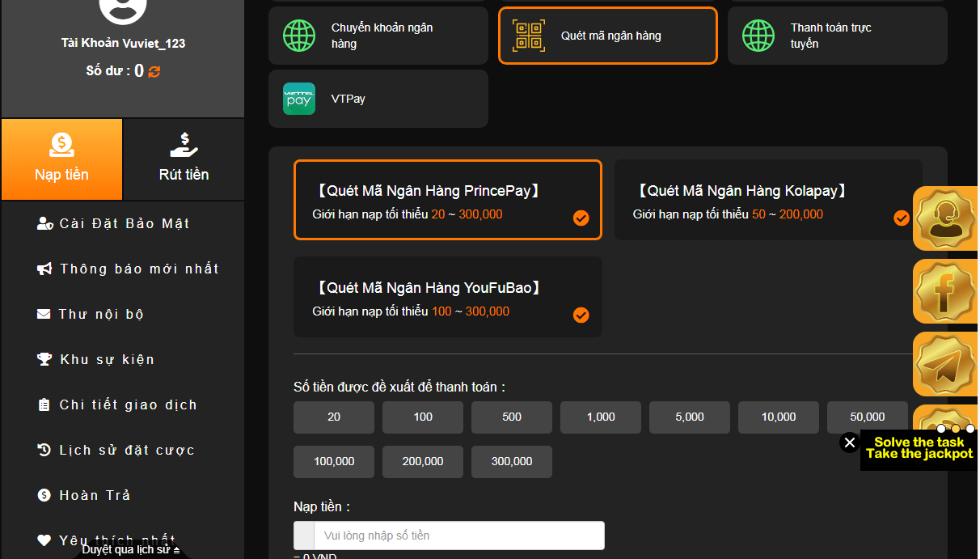Click Tài Khoản Vuviet_123 account name
This screenshot has height=559, width=980.
[x=123, y=43]
